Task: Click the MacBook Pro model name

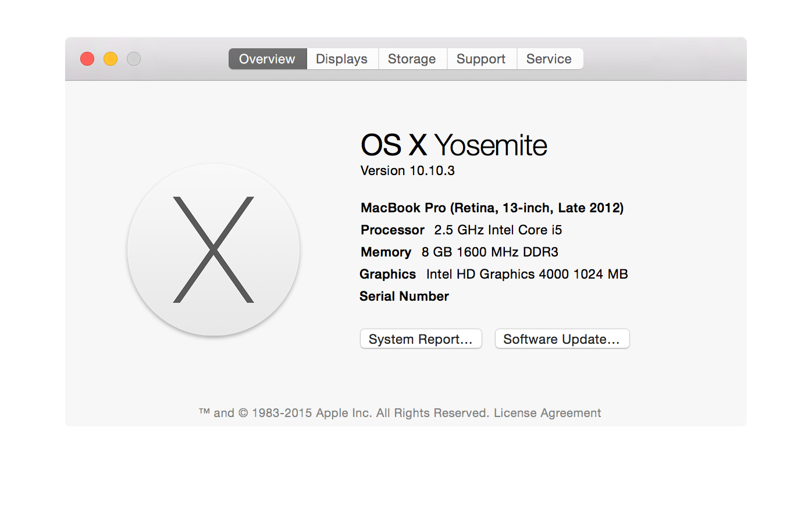Action: 492,208
